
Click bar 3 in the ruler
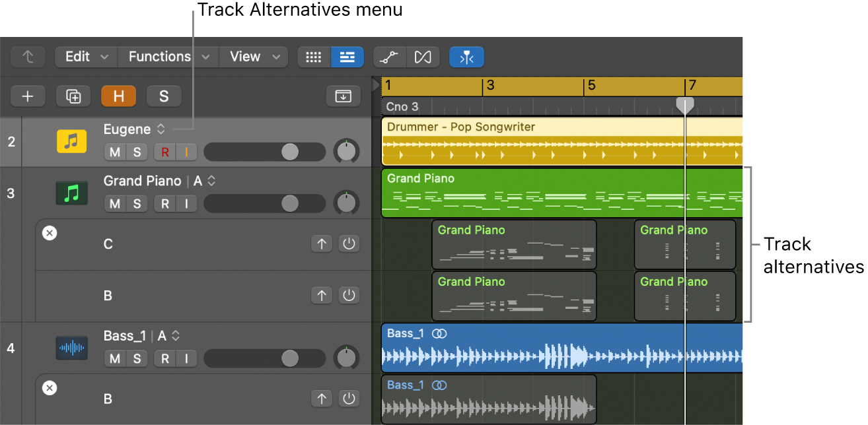coord(490,86)
